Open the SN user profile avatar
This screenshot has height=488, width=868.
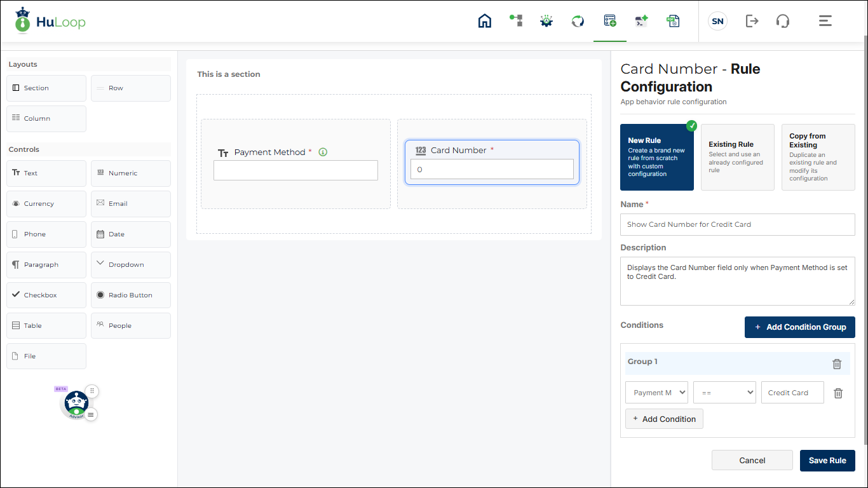717,21
